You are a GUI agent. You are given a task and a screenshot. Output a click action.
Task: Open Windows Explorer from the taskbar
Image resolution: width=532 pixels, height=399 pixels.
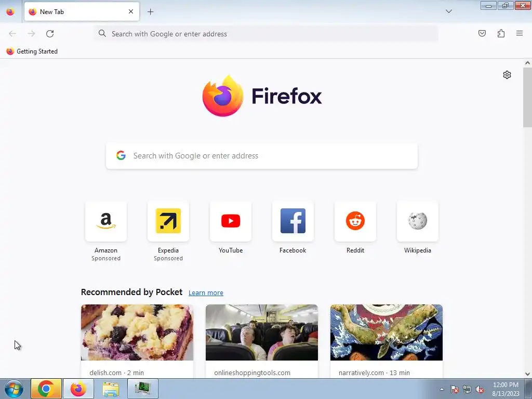(x=111, y=389)
